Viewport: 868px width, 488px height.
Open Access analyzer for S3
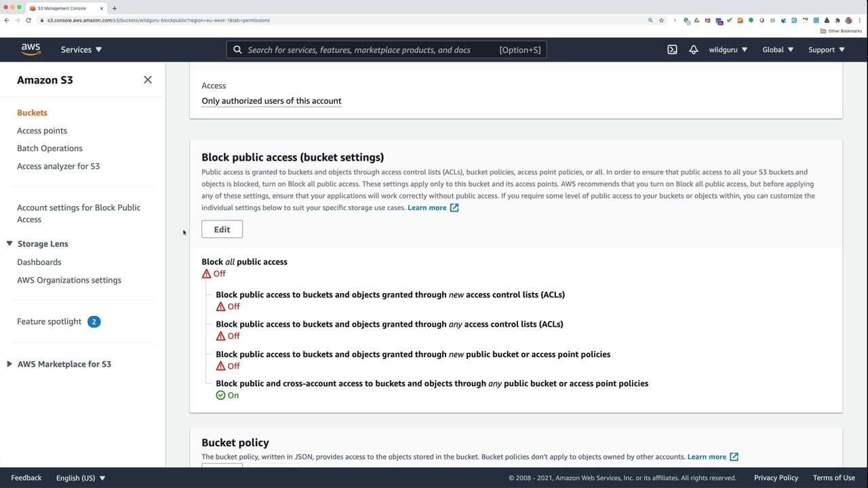point(58,166)
